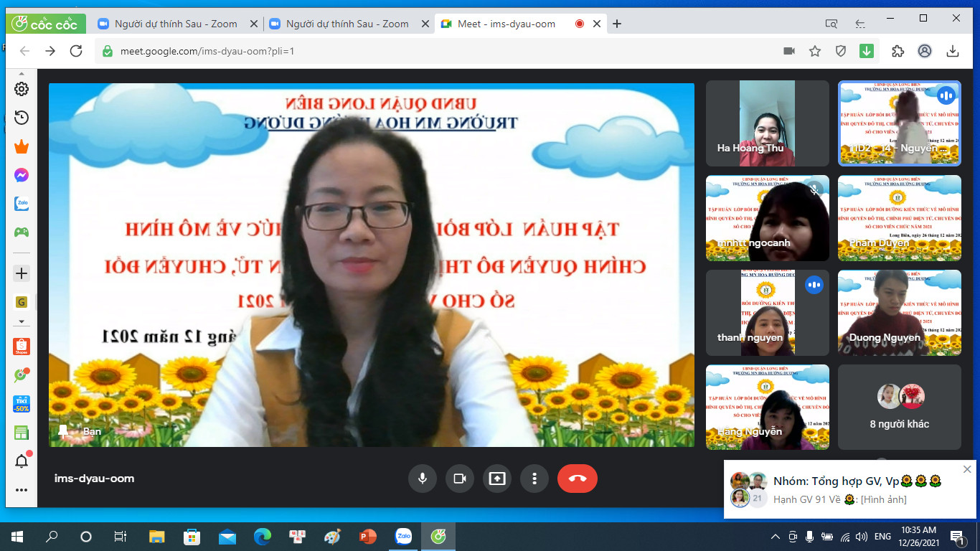This screenshot has height=551, width=980.
Task: Click the sidebar notifications bell
Action: (22, 461)
